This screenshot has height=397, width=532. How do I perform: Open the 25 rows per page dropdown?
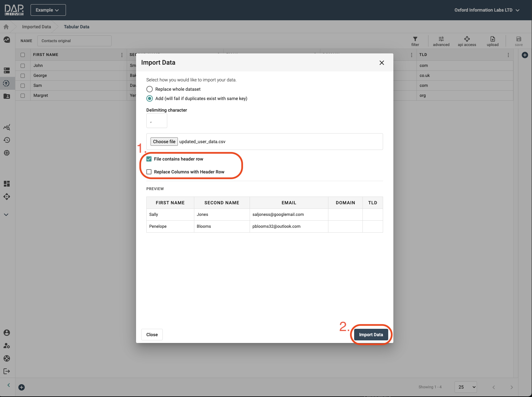(465, 387)
